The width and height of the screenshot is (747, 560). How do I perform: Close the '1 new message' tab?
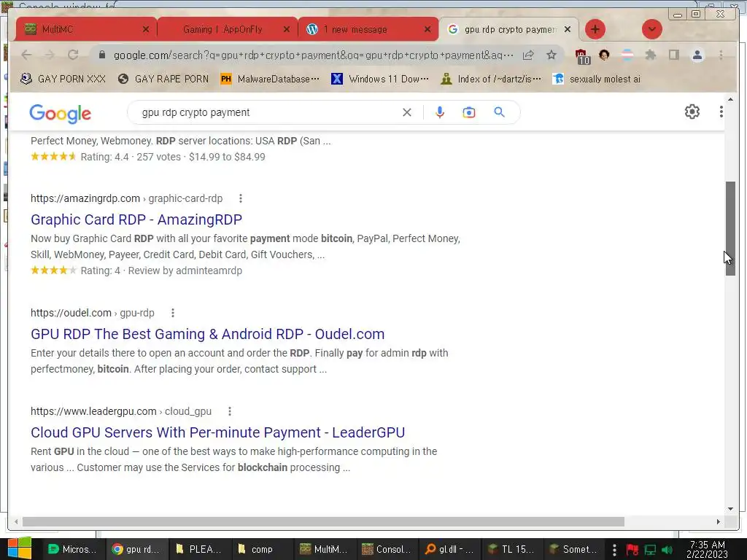(427, 29)
